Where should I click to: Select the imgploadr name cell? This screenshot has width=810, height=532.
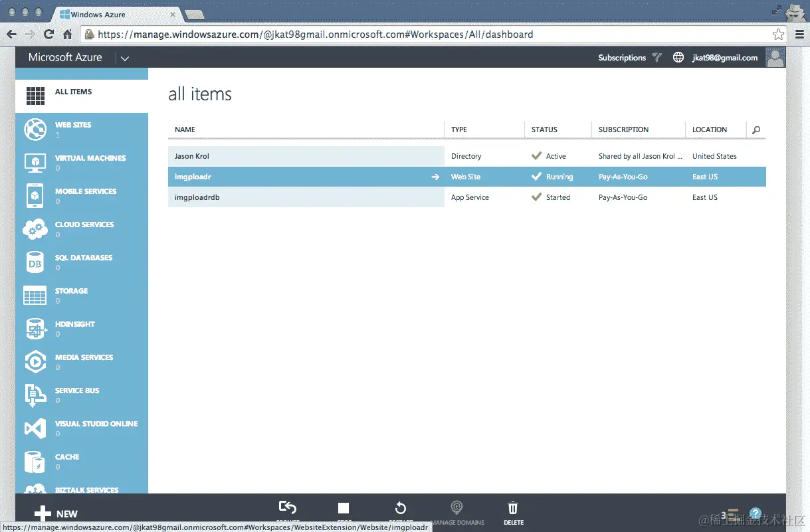coord(306,177)
